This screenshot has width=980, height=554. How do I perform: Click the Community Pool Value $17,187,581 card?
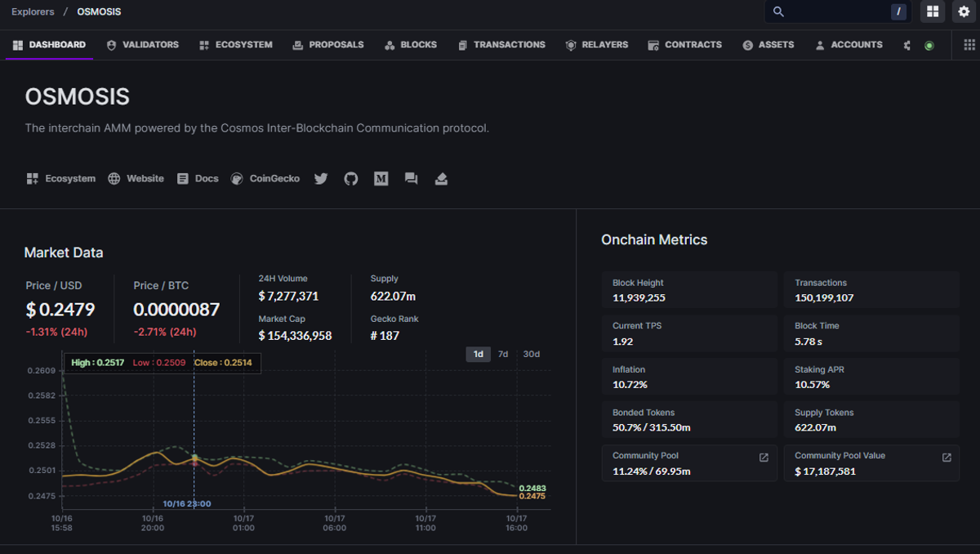click(871, 463)
